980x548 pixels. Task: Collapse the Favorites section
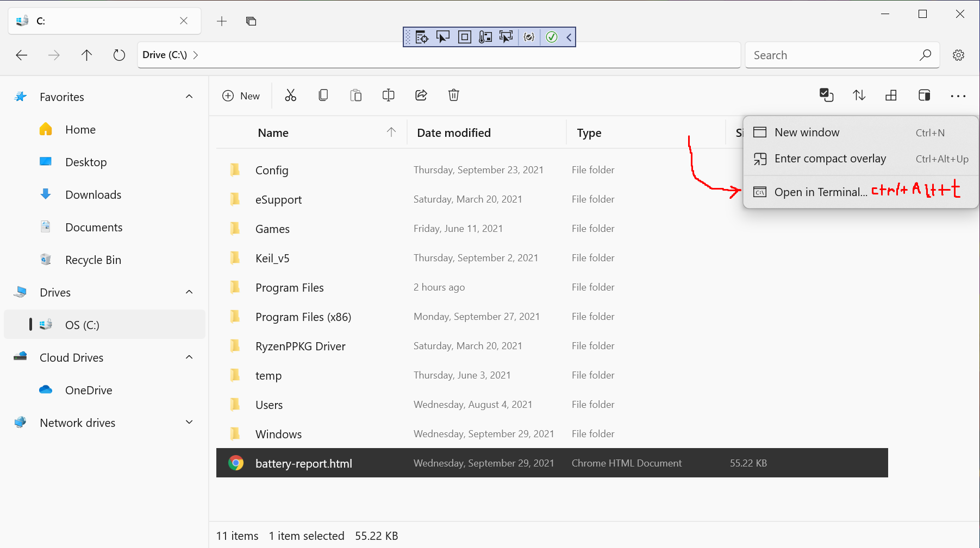pos(189,97)
